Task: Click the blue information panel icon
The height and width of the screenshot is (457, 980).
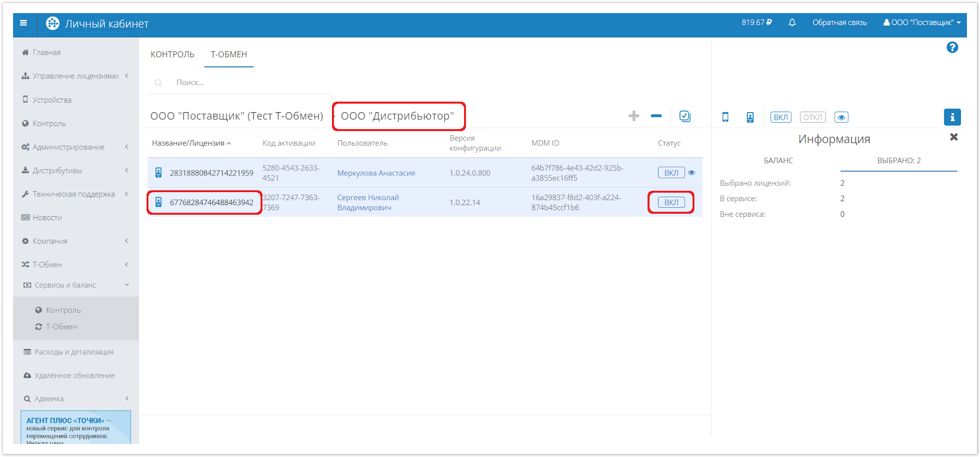Action: pyautogui.click(x=952, y=117)
